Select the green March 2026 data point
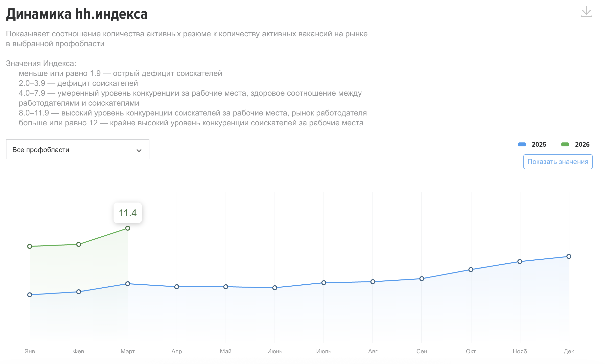The width and height of the screenshot is (606, 364). [128, 228]
